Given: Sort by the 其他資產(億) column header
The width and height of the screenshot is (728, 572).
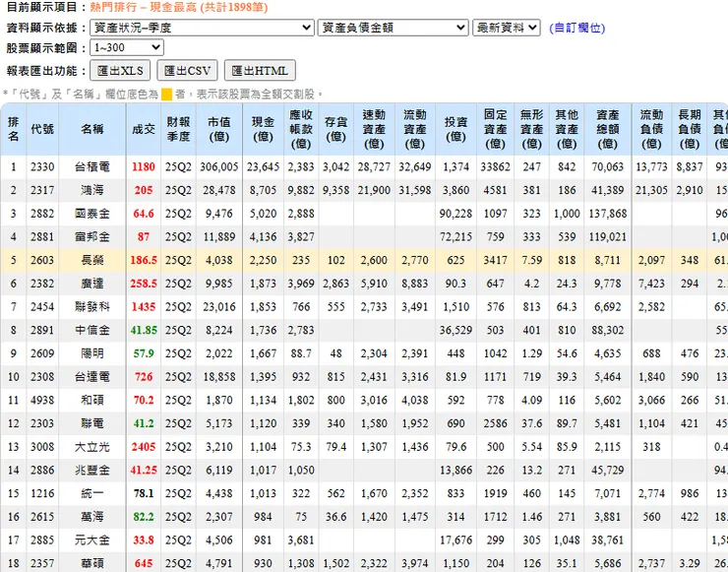Looking at the screenshot, I should point(567,129).
